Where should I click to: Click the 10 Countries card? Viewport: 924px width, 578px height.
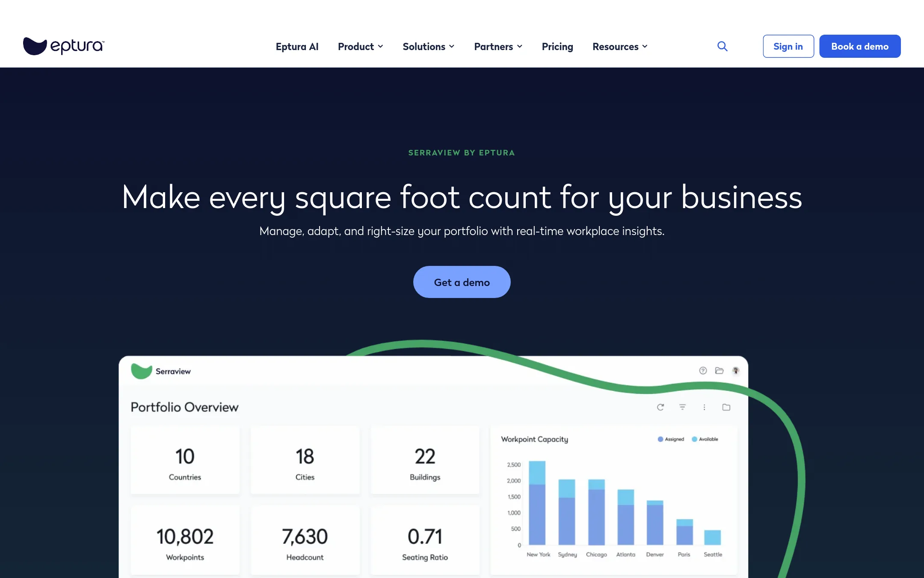pyautogui.click(x=185, y=460)
